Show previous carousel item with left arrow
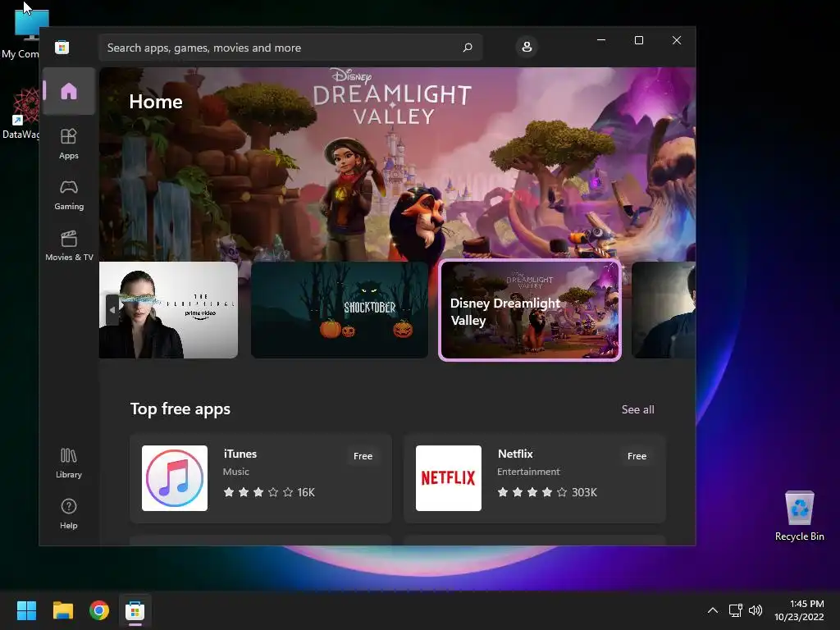The width and height of the screenshot is (840, 630). coord(112,309)
